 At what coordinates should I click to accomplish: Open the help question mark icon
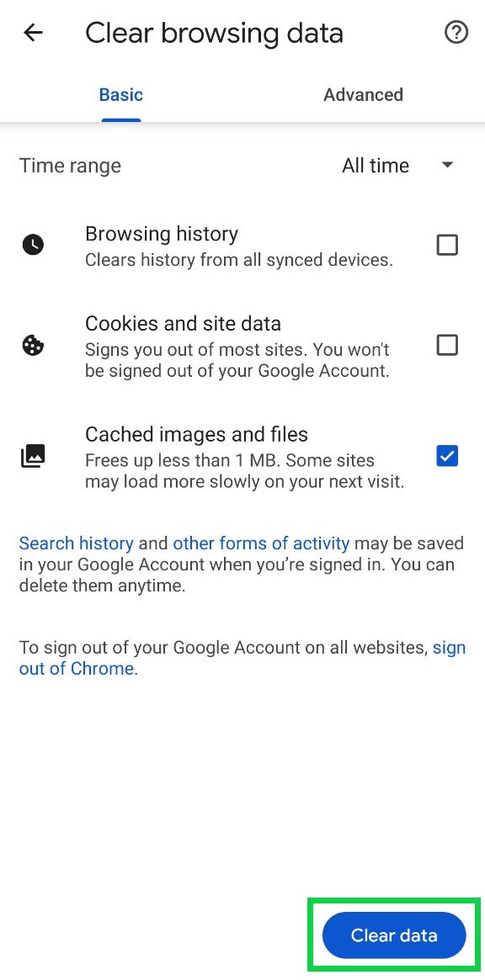click(x=456, y=33)
